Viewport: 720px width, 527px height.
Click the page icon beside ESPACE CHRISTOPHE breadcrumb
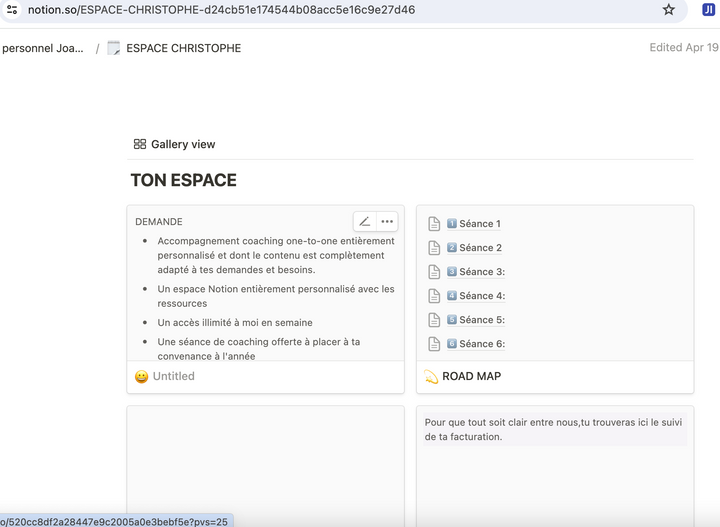click(114, 48)
